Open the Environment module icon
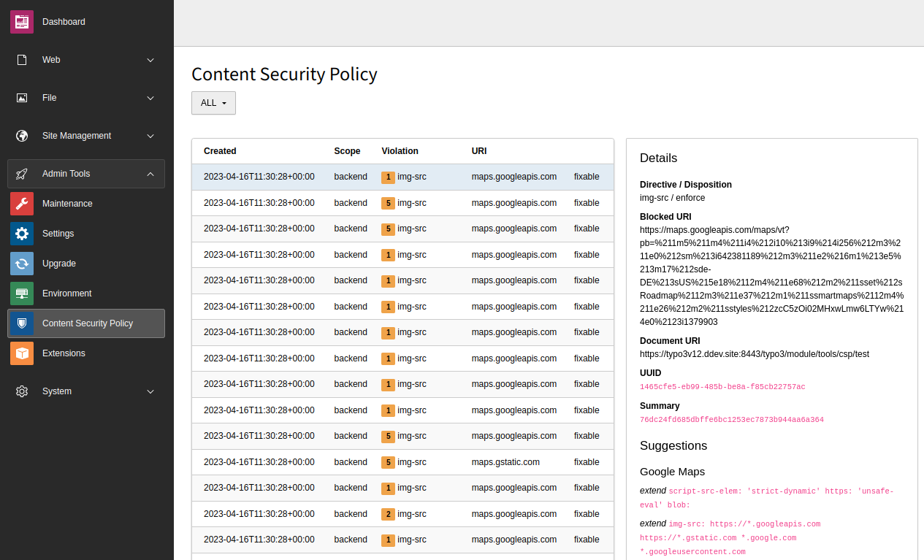This screenshot has width=924, height=560. point(22,294)
